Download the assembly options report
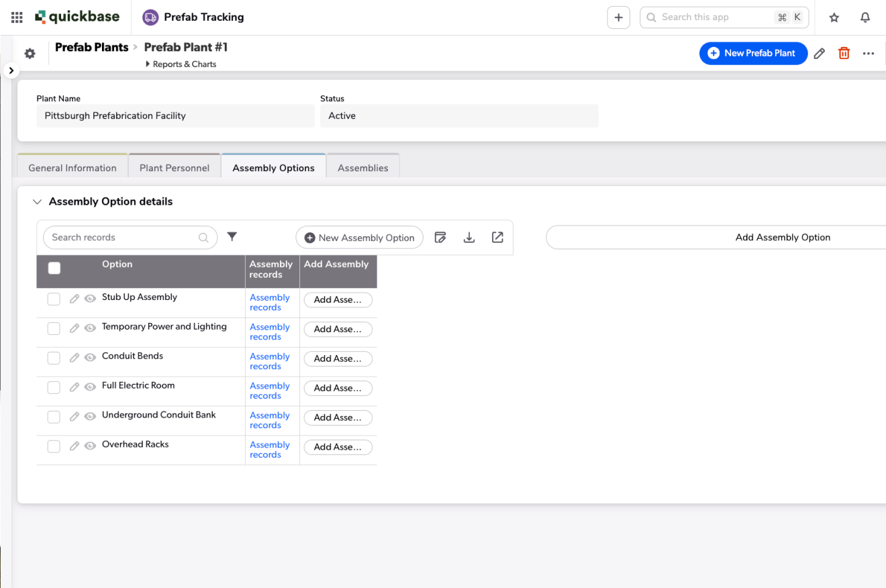 pos(469,238)
